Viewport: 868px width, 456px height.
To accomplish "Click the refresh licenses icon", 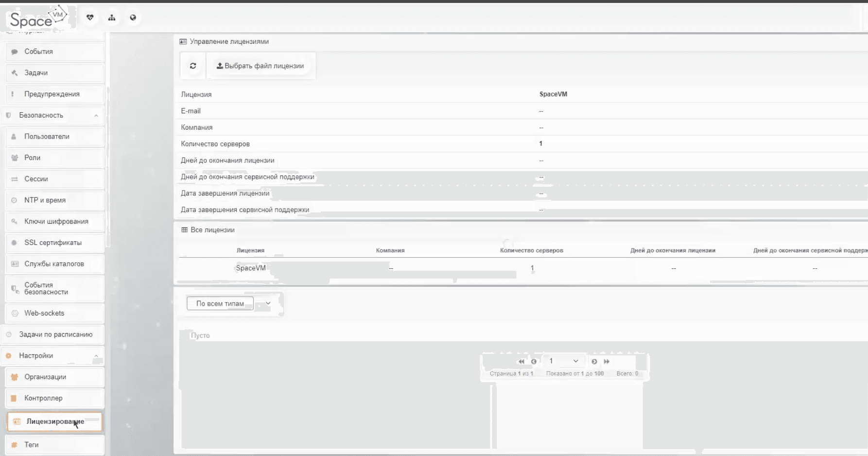I will pos(193,66).
